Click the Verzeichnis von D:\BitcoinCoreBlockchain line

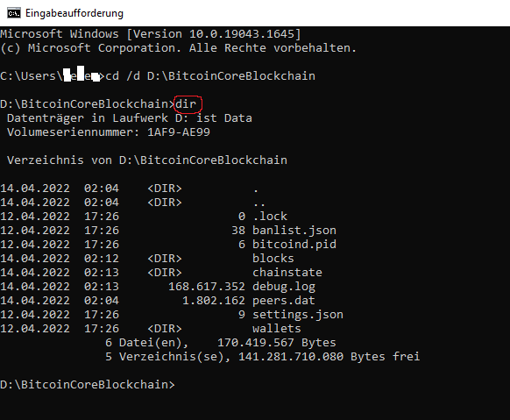click(147, 160)
